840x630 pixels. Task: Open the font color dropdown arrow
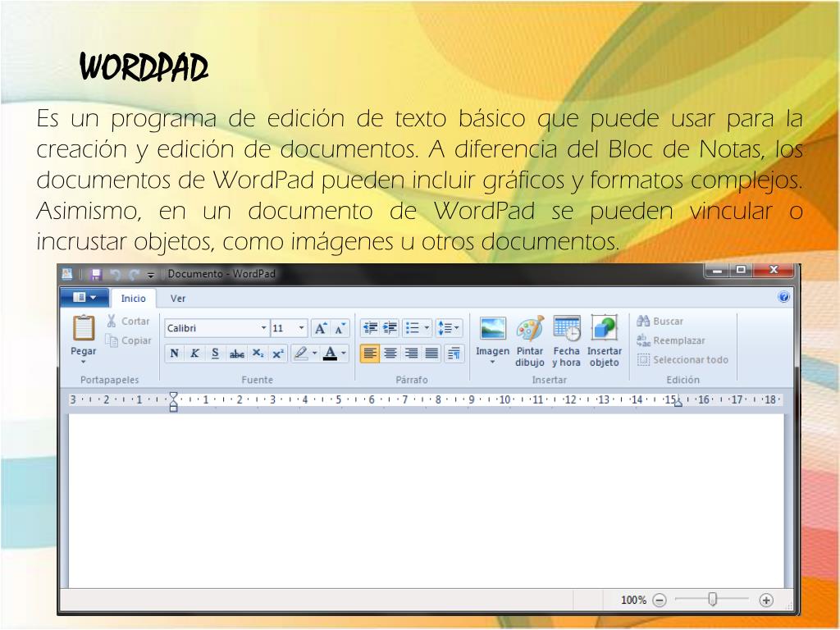pyautogui.click(x=344, y=353)
